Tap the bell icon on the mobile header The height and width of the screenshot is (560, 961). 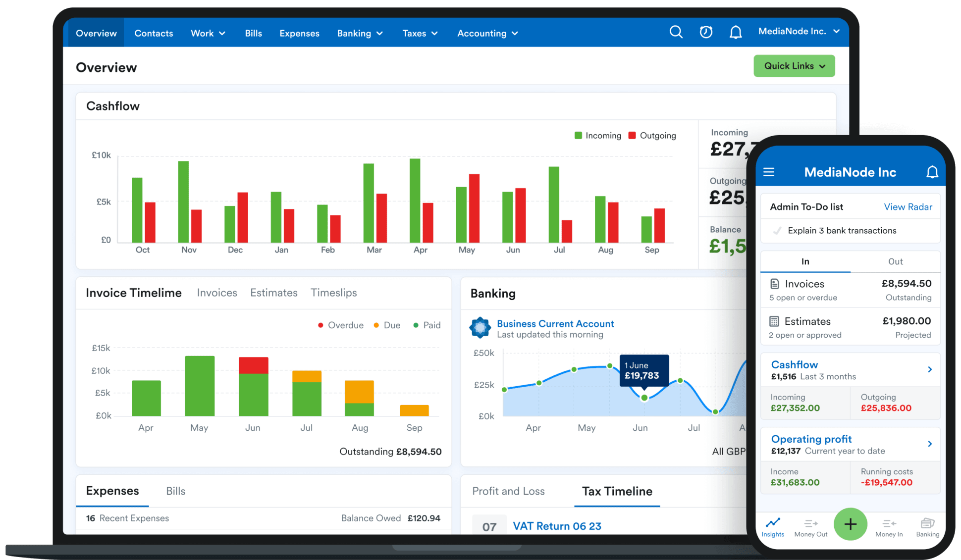point(932,172)
